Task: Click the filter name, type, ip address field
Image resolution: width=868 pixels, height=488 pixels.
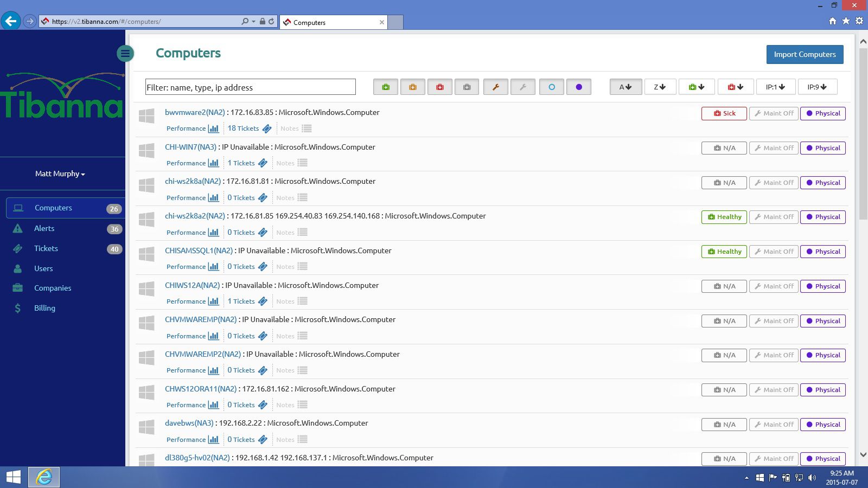Action: coord(251,87)
